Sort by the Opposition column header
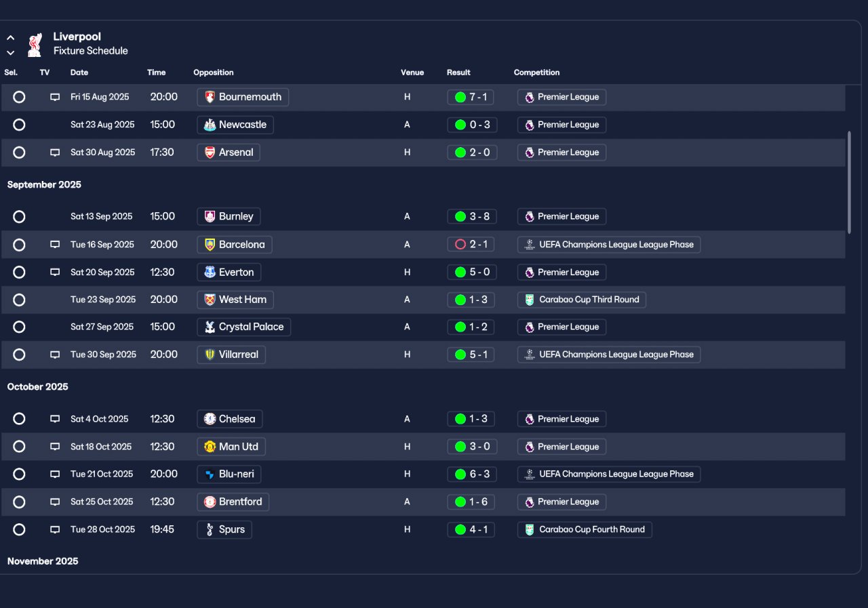 (x=213, y=73)
